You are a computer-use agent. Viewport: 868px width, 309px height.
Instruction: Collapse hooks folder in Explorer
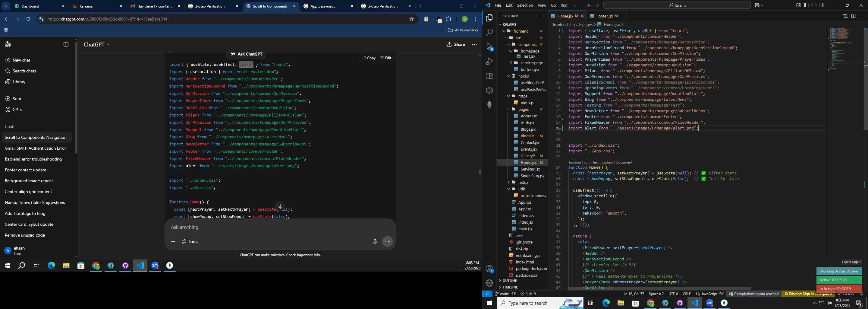(x=508, y=76)
